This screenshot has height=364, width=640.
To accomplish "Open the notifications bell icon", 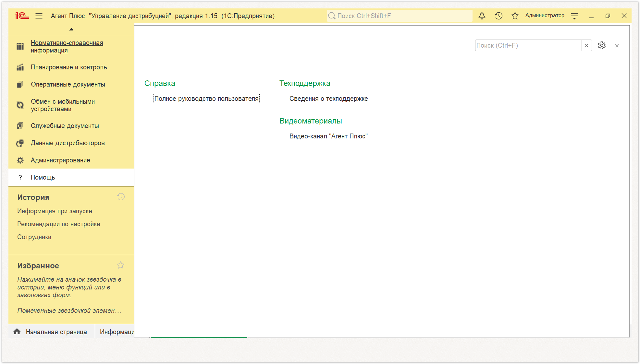I will click(482, 16).
